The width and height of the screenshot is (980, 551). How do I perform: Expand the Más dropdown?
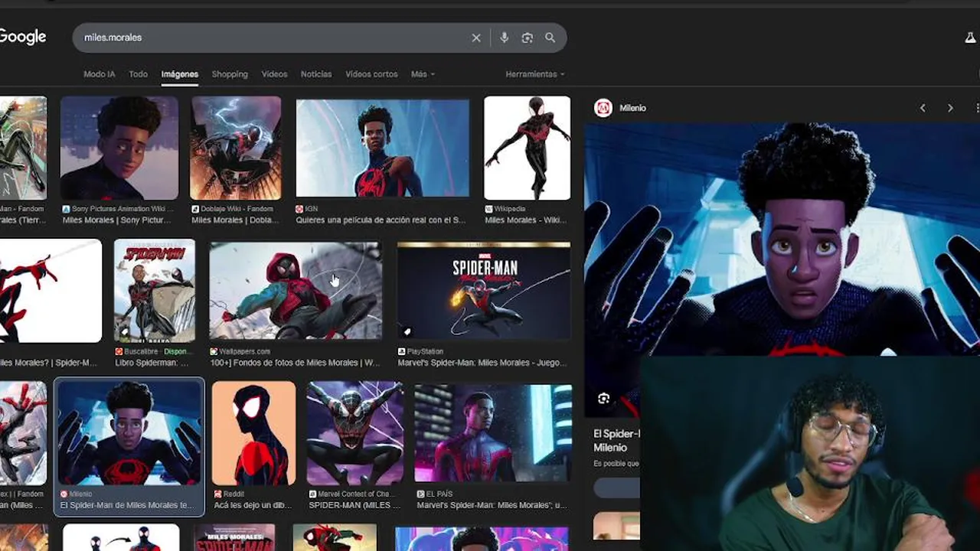(x=423, y=74)
